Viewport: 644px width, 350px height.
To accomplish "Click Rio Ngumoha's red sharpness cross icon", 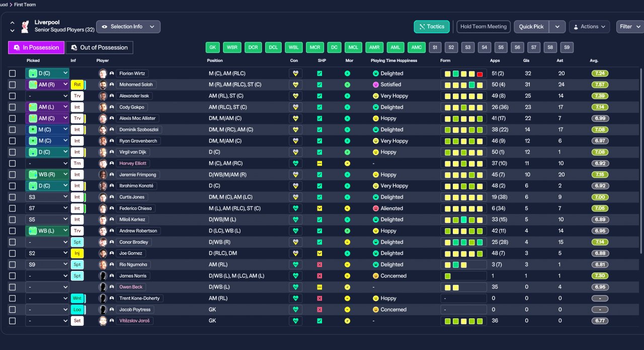I will click(x=319, y=264).
